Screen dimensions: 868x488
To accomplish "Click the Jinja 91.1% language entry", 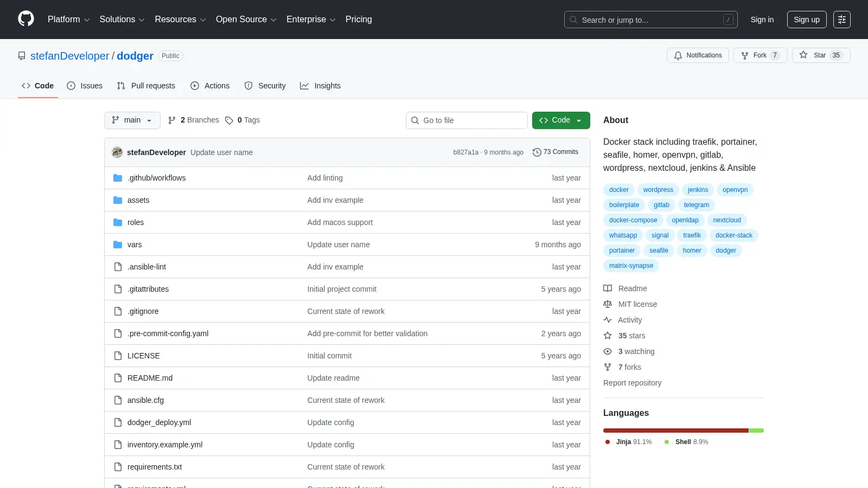I will [629, 442].
